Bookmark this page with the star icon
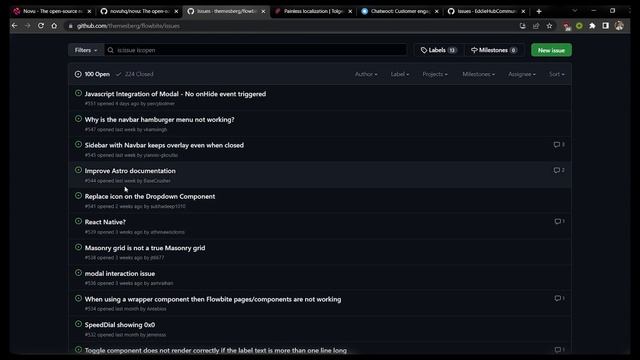The image size is (640, 360). [549, 26]
